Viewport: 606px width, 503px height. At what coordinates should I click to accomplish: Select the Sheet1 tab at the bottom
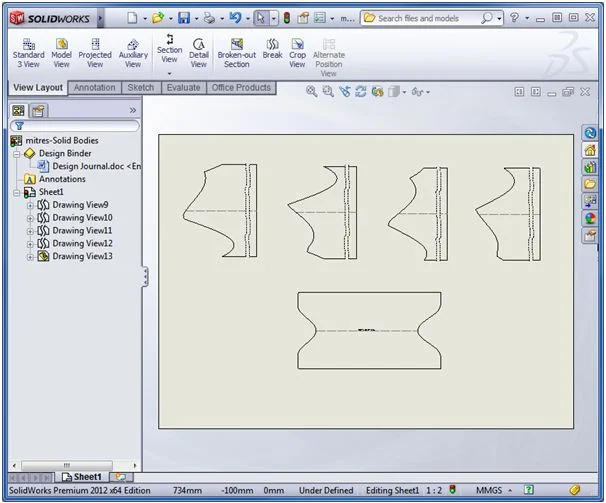click(82, 477)
